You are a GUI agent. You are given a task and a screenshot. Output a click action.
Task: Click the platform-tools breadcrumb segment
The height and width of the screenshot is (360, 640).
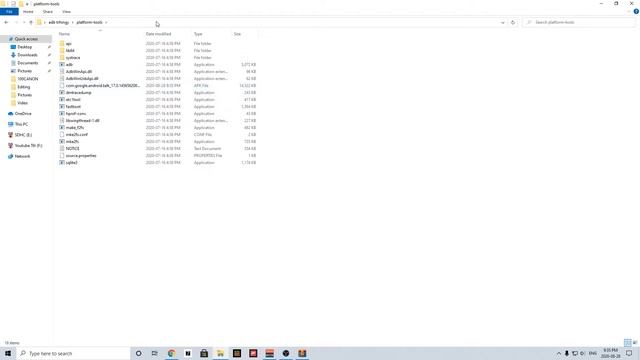point(89,22)
